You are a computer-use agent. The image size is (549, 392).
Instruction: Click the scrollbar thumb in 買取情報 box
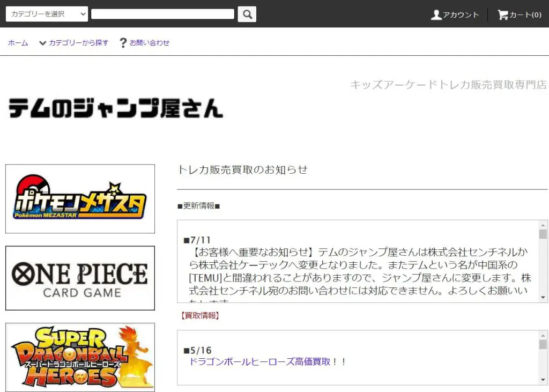[543, 344]
